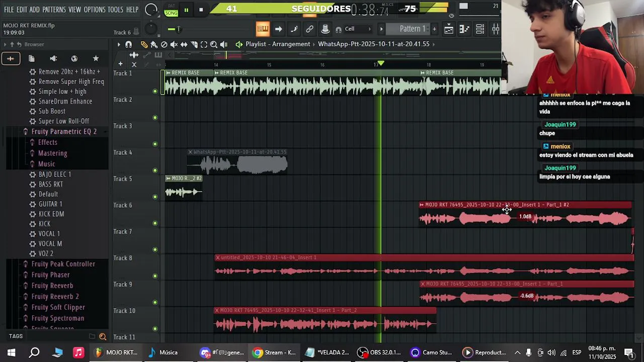Open the TOOLS menu

pyautogui.click(x=115, y=10)
